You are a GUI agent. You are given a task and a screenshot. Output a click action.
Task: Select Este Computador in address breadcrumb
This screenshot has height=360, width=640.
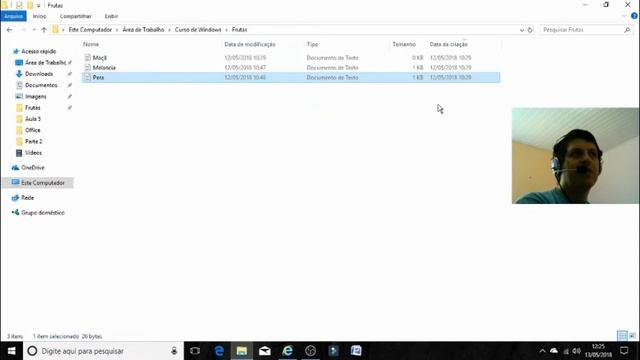[x=90, y=30]
